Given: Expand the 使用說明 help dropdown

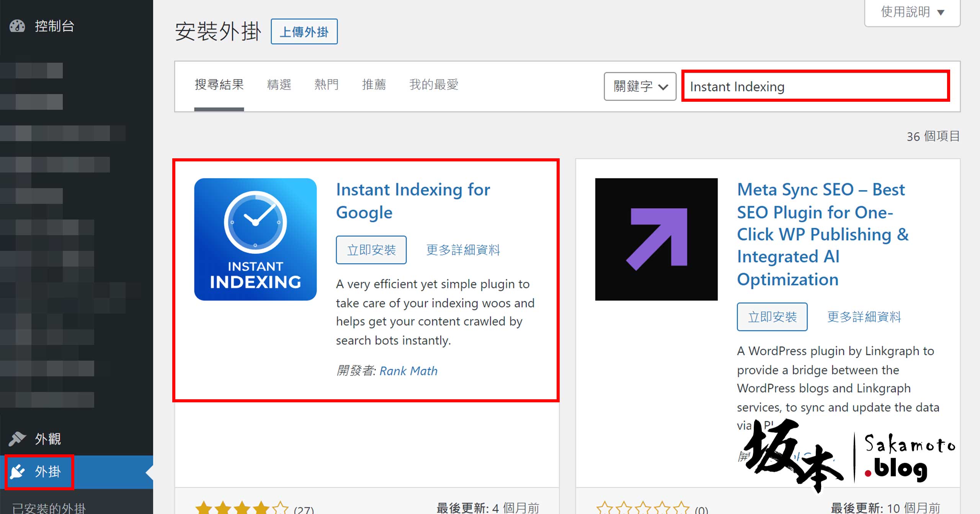Looking at the screenshot, I should pos(912,12).
